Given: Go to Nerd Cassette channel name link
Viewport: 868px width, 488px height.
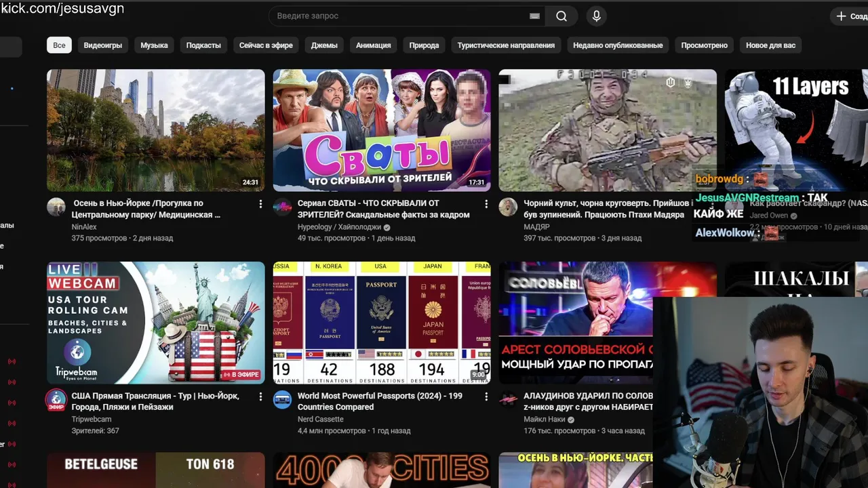Looking at the screenshot, I should point(321,420).
